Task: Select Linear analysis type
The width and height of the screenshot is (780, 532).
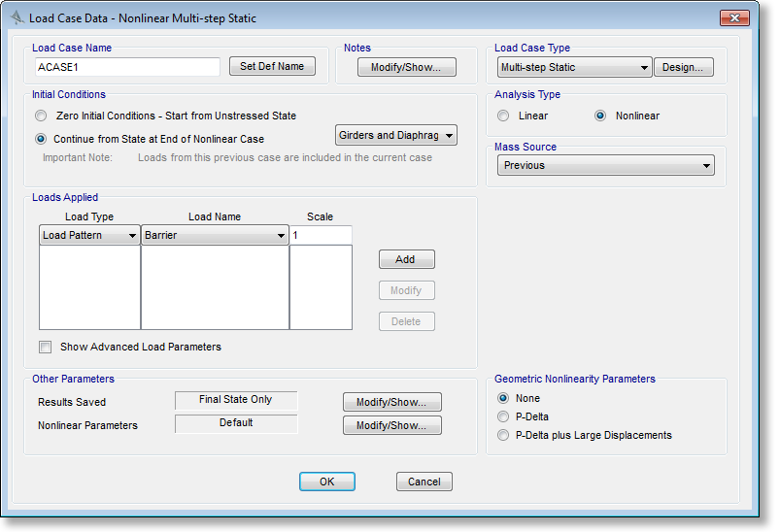Action: coord(503,116)
